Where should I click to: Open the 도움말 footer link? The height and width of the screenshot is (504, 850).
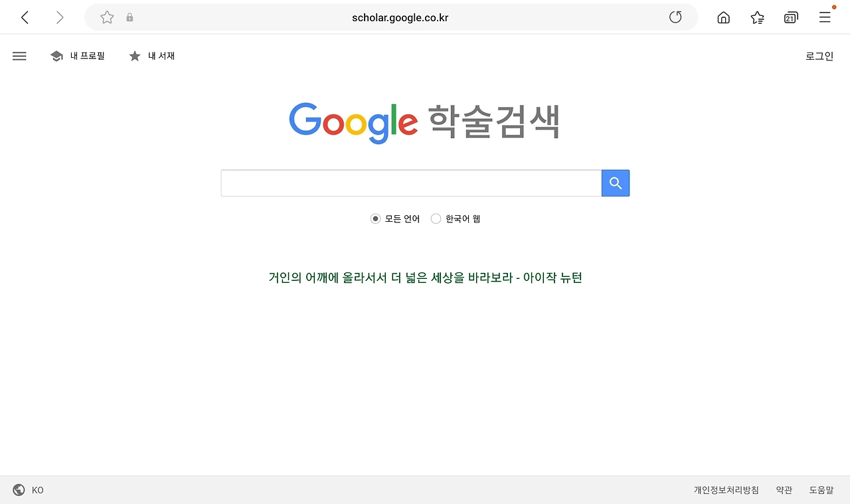click(821, 490)
